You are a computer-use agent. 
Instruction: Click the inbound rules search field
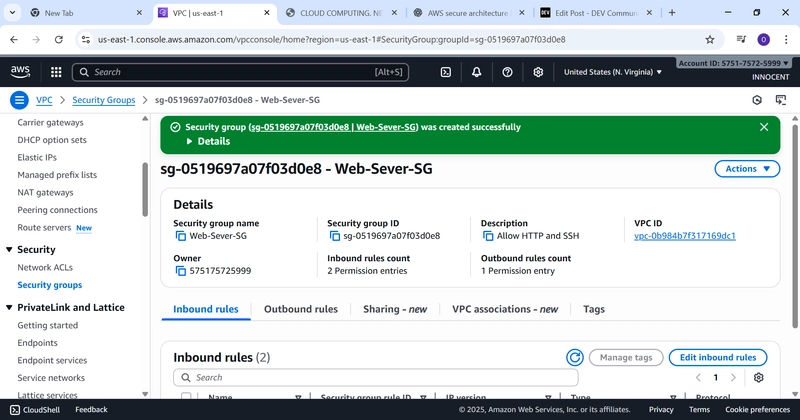click(380, 378)
